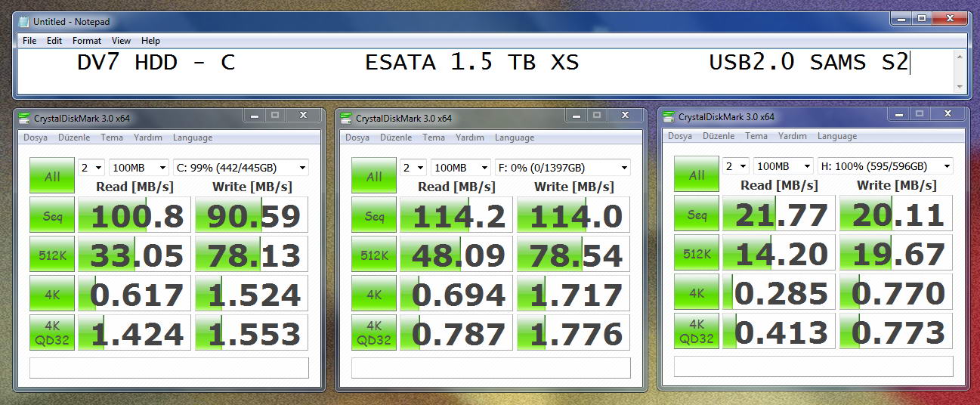Open the Help menu in Notepad

click(150, 41)
